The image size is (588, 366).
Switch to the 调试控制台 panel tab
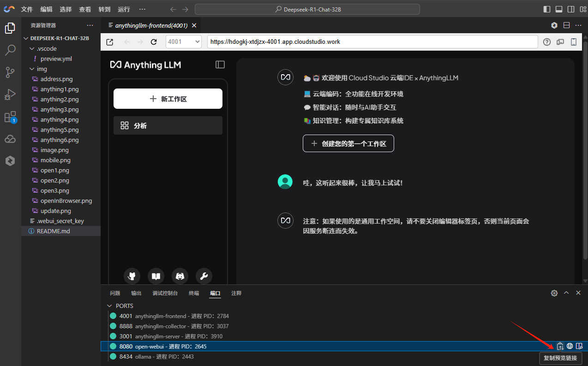[x=165, y=293]
